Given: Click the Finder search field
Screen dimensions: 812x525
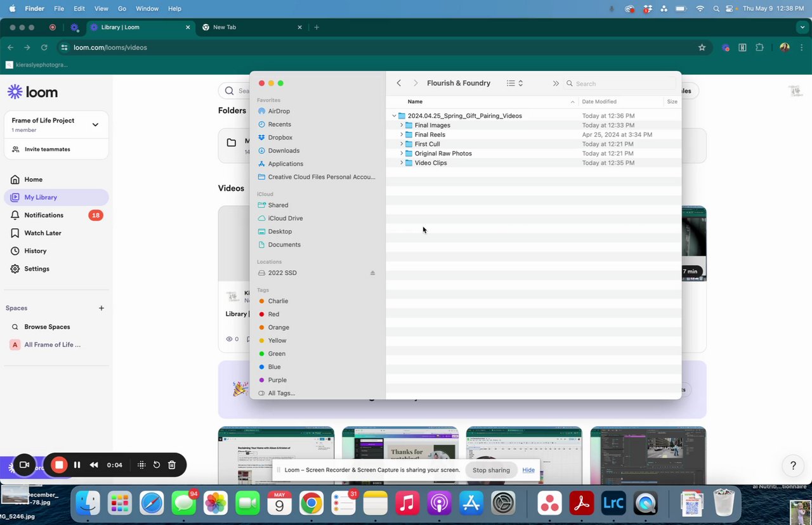Looking at the screenshot, I should [620, 83].
